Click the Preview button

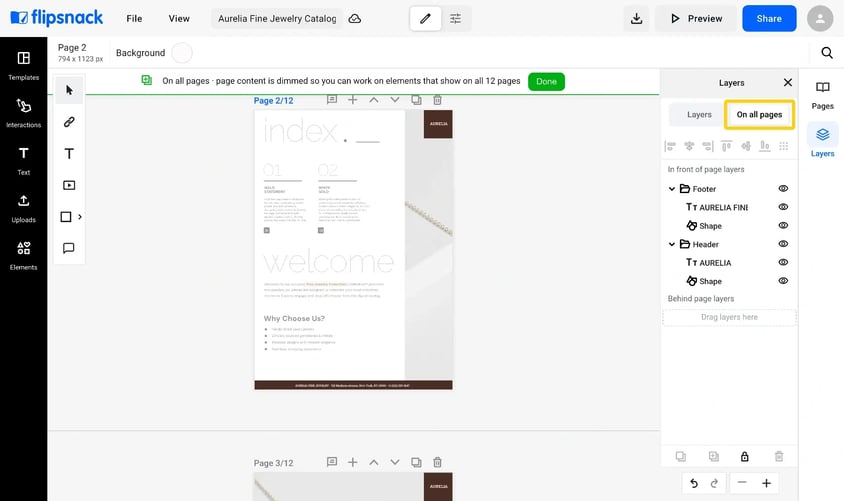pos(696,19)
